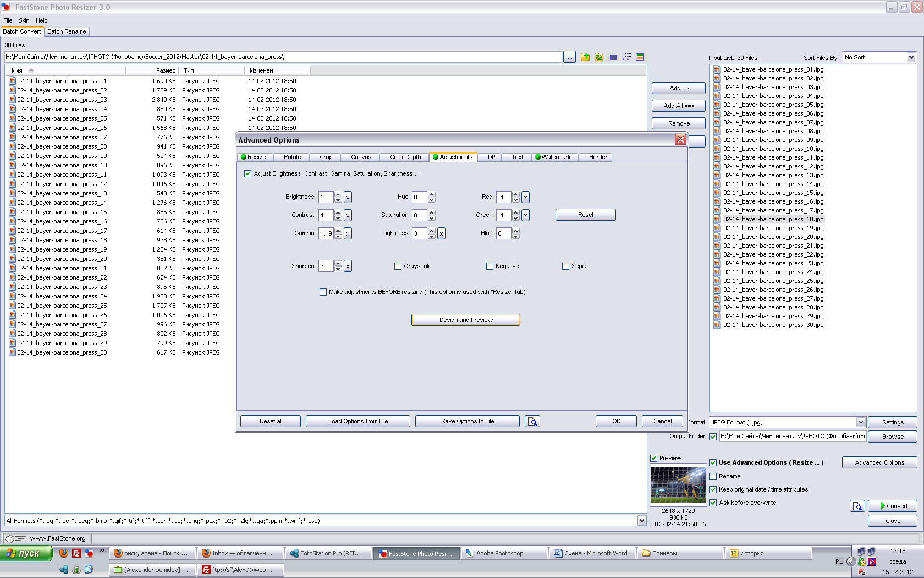Screen dimensions: 924x578
Task: Confirm Advanced Options with OK
Action: pos(616,421)
